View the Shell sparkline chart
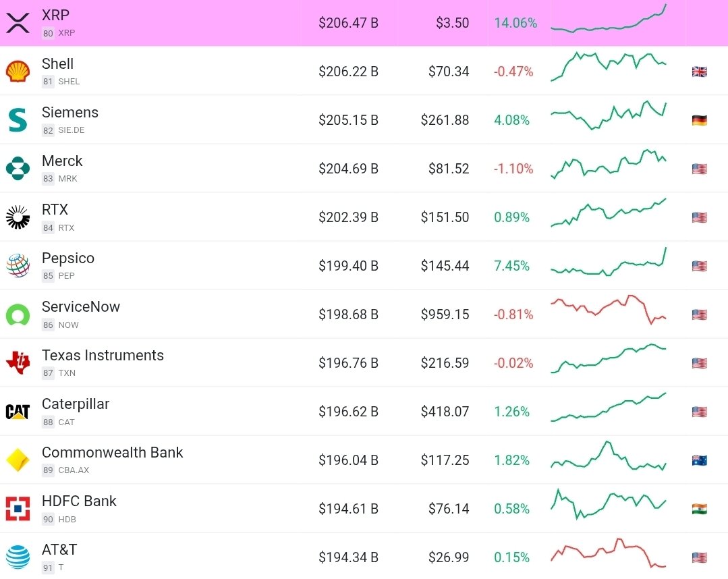This screenshot has height=579, width=728. [x=609, y=66]
